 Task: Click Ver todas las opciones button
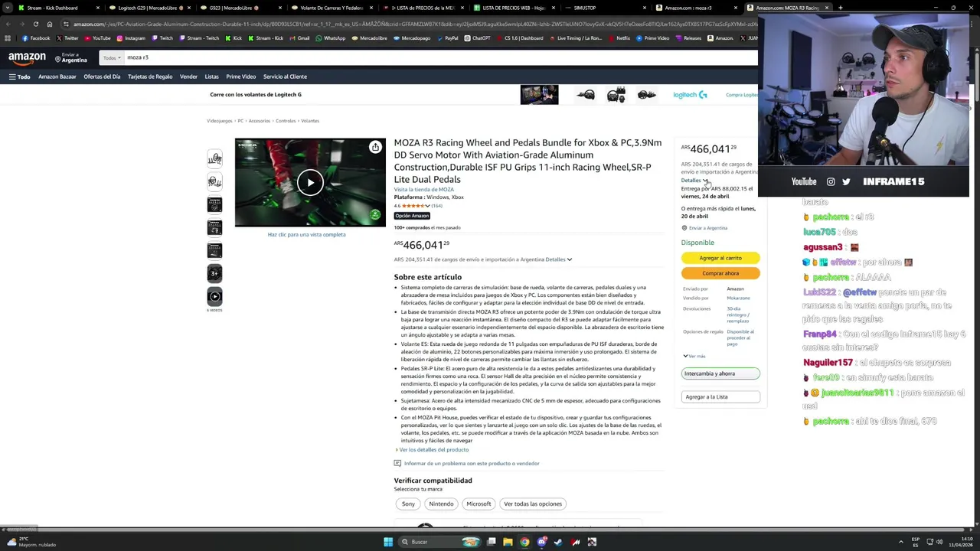point(533,504)
